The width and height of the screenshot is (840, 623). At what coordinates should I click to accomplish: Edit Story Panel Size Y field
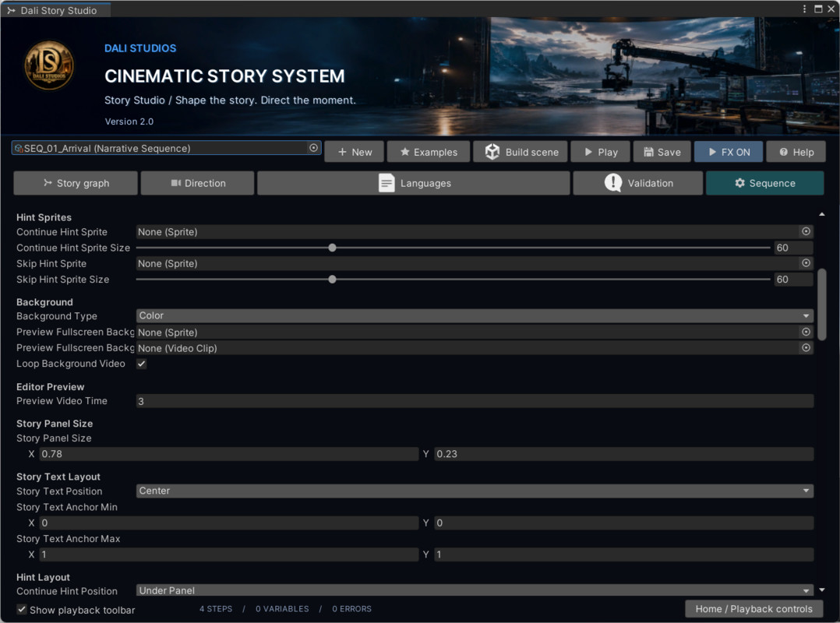point(623,454)
